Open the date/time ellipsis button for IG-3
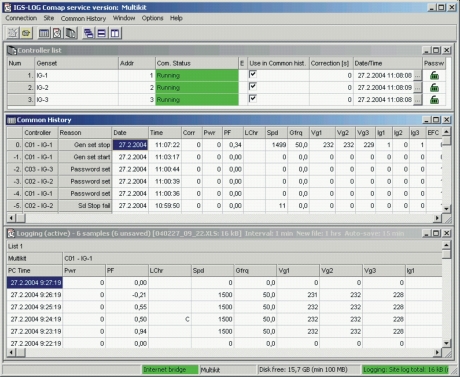 click(x=417, y=100)
